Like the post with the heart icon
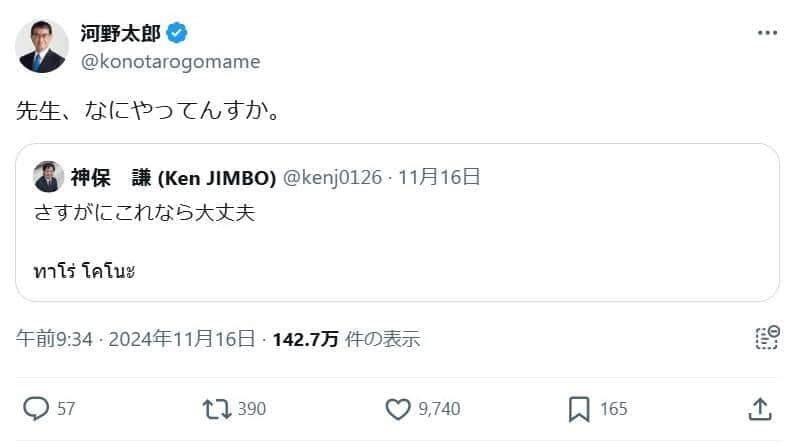This screenshot has height=445, width=802. tap(398, 409)
